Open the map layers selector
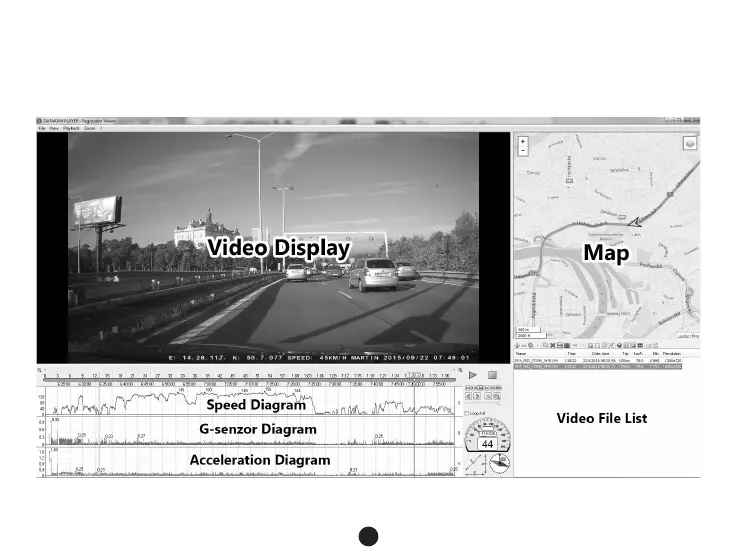 [690, 143]
